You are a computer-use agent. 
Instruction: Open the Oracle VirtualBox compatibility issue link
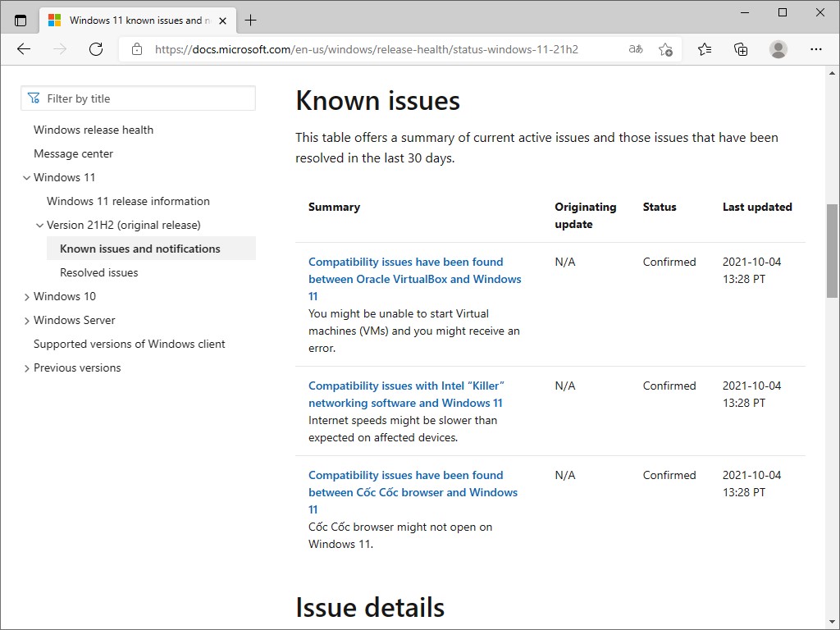(414, 279)
